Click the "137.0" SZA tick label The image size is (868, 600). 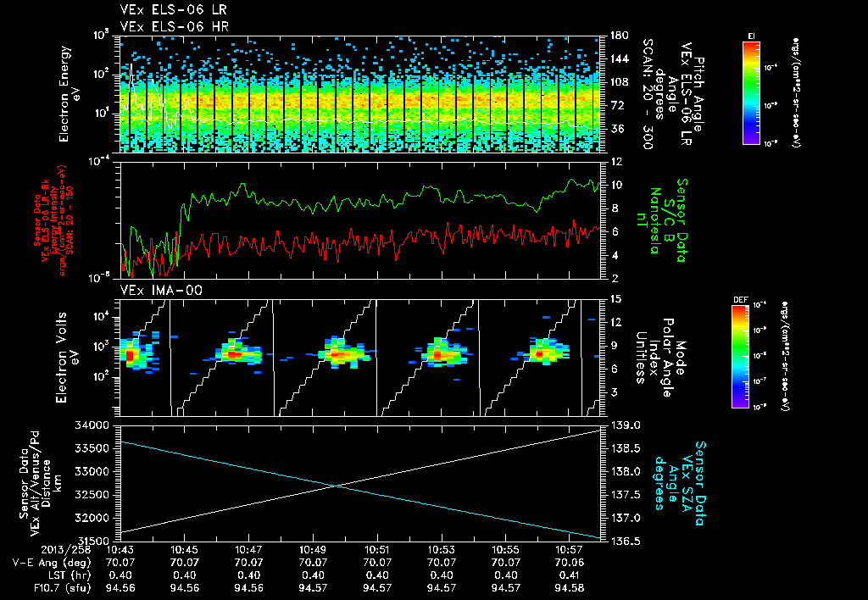[625, 518]
